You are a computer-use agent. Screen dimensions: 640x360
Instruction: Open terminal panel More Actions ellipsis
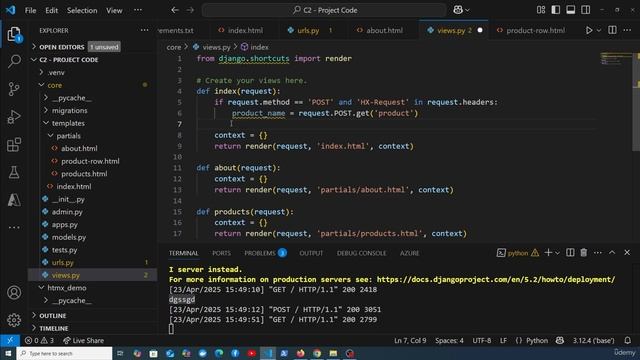tap(598, 253)
